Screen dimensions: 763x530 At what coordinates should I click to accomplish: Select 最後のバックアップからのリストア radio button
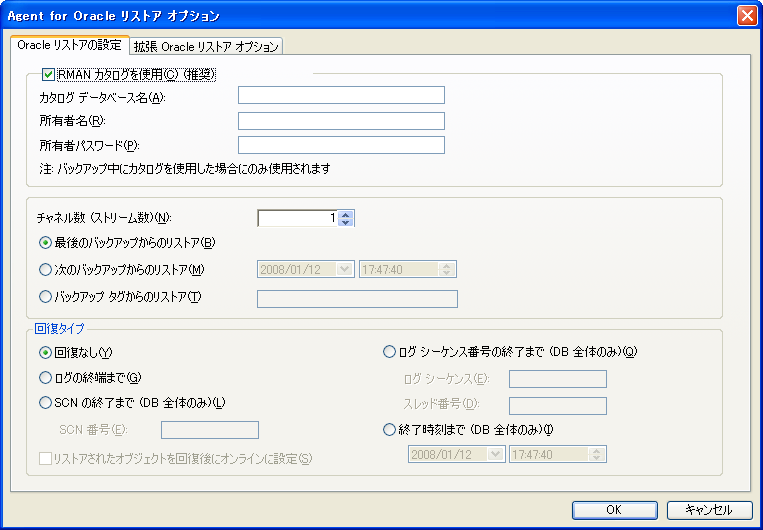tap(45, 243)
